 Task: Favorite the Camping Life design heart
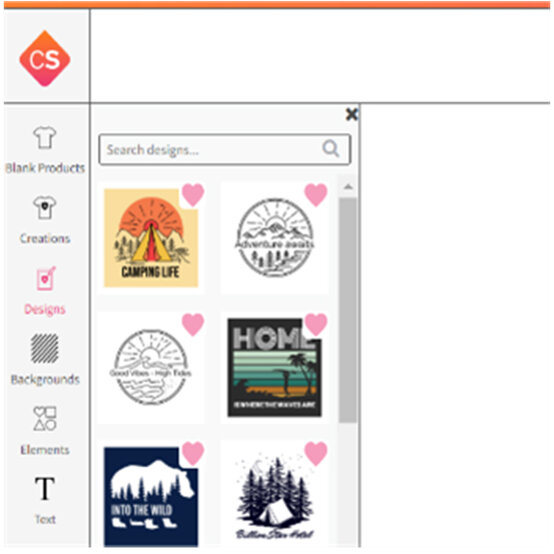(193, 195)
